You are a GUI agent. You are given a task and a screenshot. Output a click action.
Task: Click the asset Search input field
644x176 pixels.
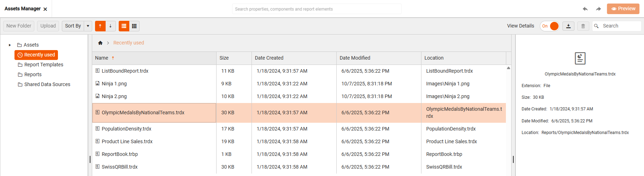[620, 26]
